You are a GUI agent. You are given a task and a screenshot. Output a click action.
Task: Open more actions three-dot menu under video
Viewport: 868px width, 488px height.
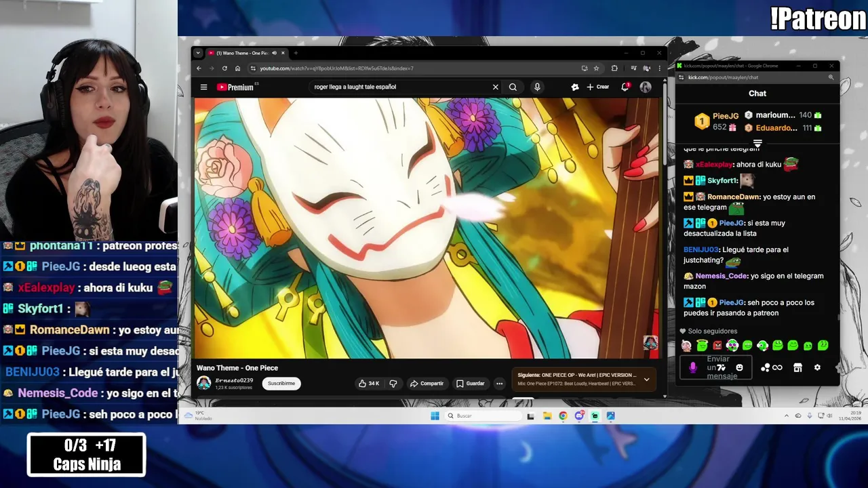[499, 384]
